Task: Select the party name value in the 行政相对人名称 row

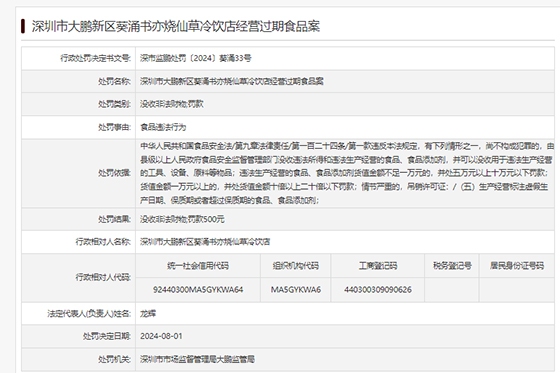Action: tap(205, 242)
